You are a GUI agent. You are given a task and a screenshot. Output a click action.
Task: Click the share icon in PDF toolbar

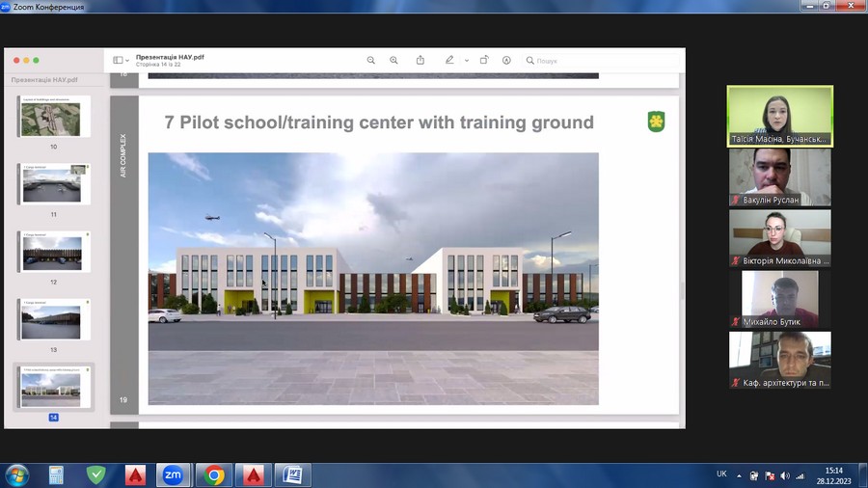pos(420,60)
